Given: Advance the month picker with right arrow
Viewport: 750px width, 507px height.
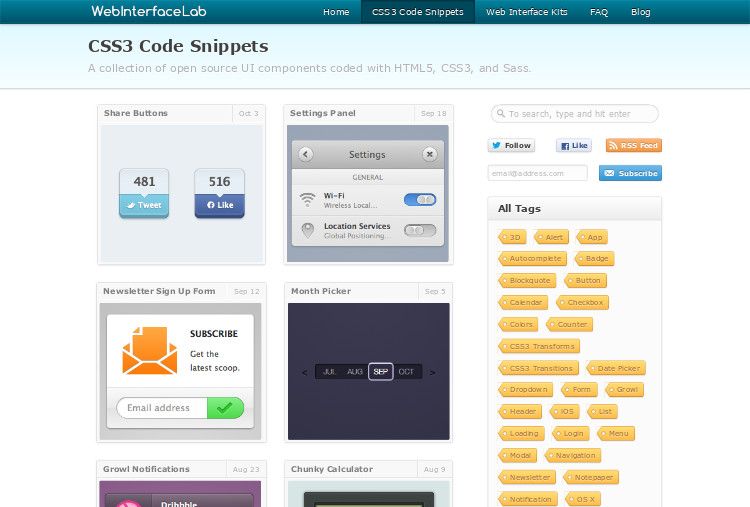Looking at the screenshot, I should click(432, 372).
